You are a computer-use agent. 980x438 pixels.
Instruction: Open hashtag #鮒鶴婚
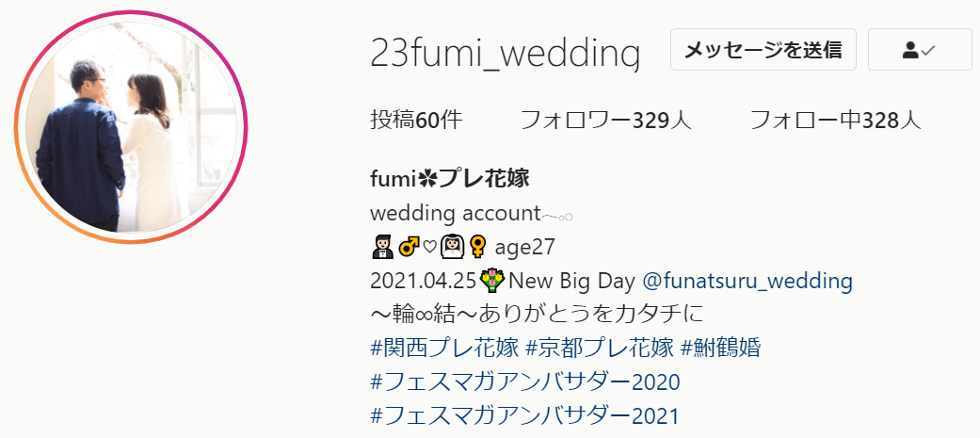(720, 348)
